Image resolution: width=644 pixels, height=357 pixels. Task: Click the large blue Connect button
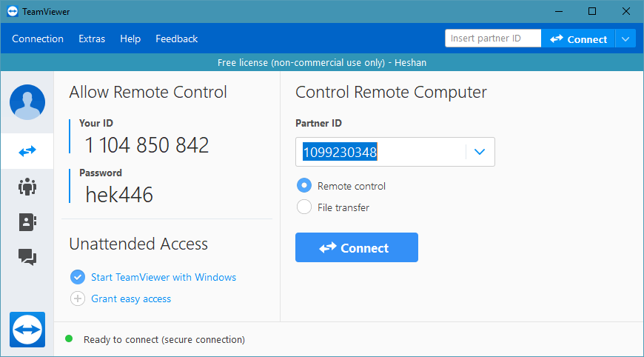[357, 247]
